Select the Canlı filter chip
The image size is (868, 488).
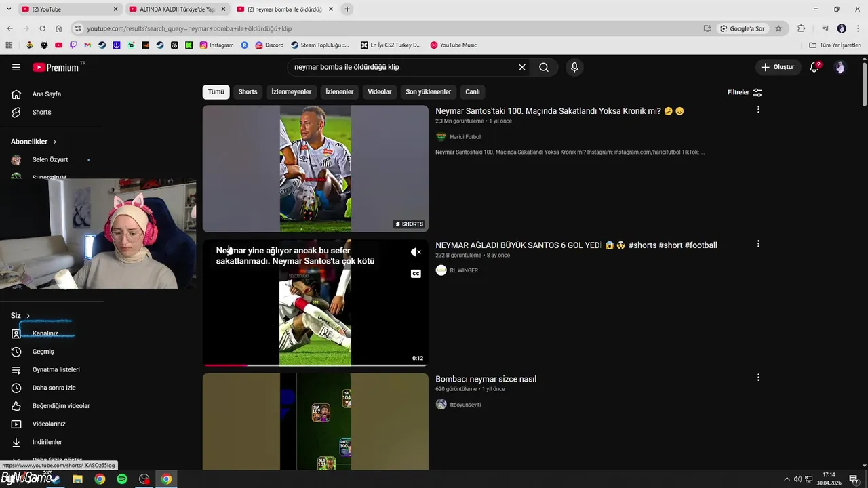coord(472,91)
